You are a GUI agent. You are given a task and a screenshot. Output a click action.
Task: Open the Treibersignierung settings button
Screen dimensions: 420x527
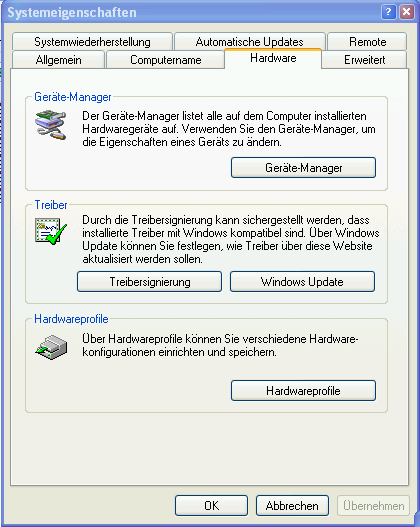tap(150, 282)
